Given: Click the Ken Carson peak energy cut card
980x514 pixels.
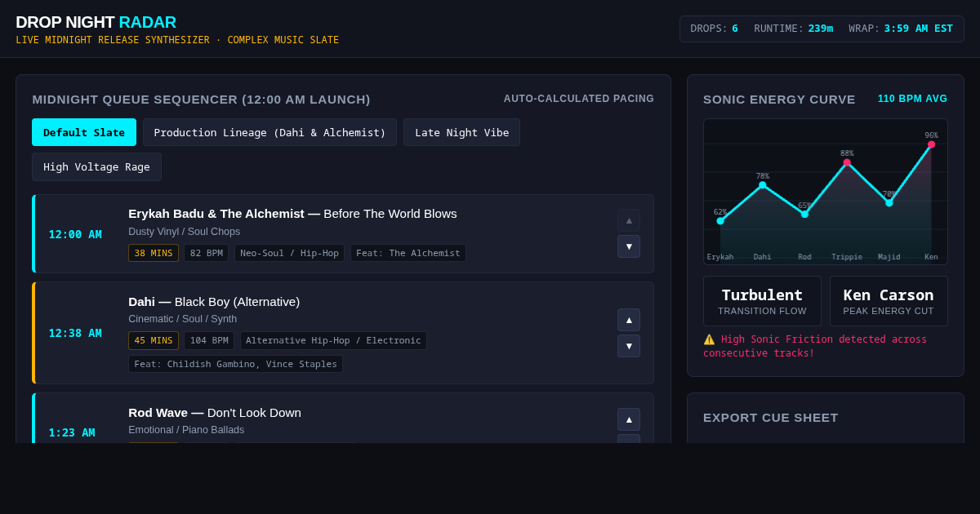Looking at the screenshot, I should coord(889,301).
